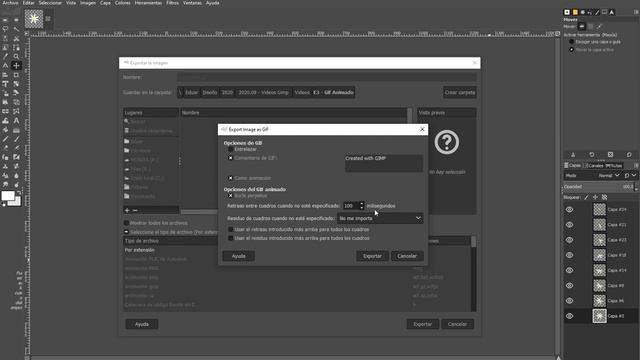Image resolution: width=640 pixels, height=360 pixels.
Task: Click the delay milliseconds spinner arrows
Action: pos(362,206)
